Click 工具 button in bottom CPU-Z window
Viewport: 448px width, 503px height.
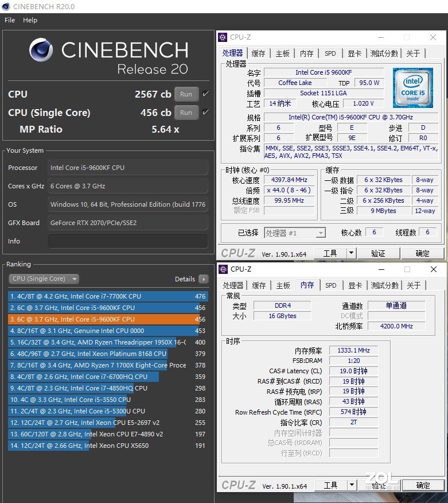coord(331,485)
